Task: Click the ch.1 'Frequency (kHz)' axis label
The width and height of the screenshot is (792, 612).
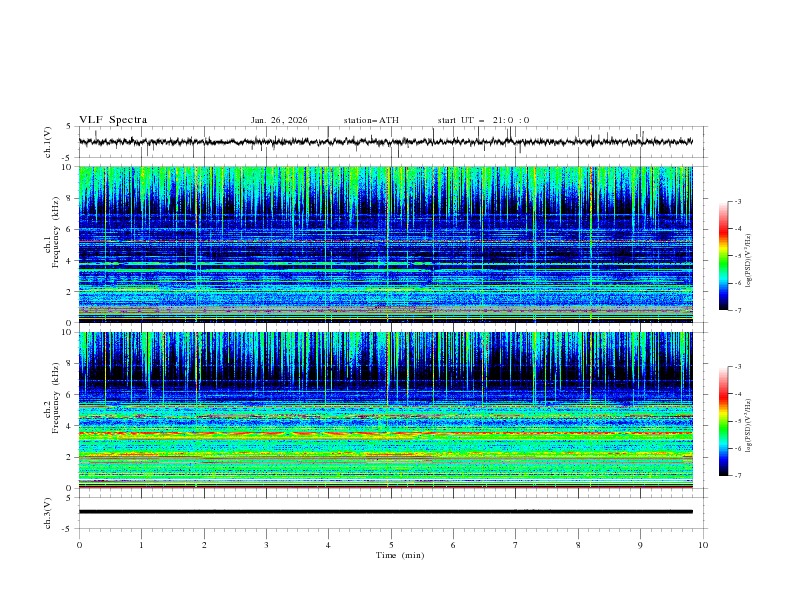Action: [x=56, y=232]
